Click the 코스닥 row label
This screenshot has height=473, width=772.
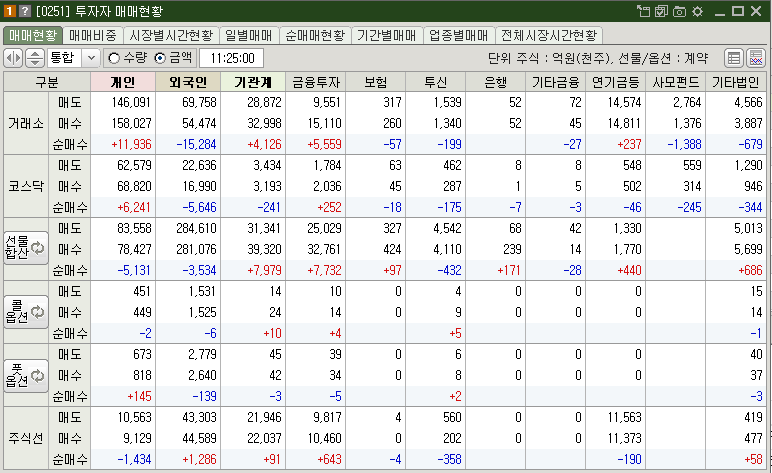click(x=26, y=186)
